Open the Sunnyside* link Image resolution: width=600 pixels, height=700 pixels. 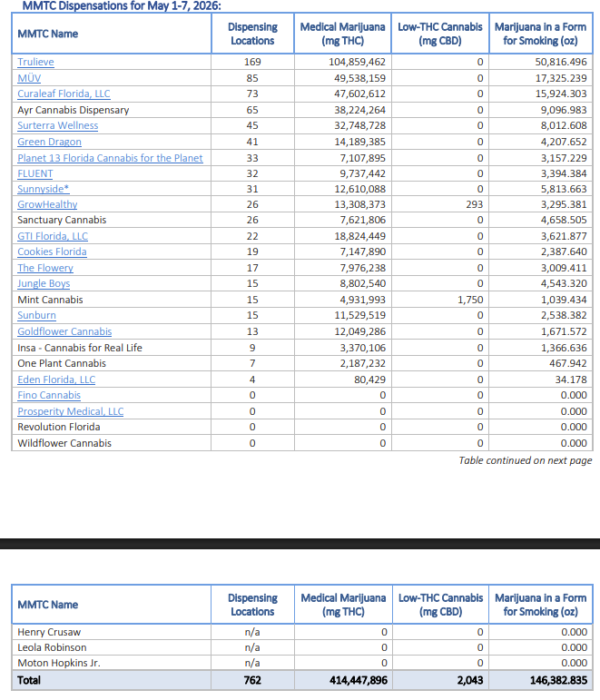tap(44, 189)
